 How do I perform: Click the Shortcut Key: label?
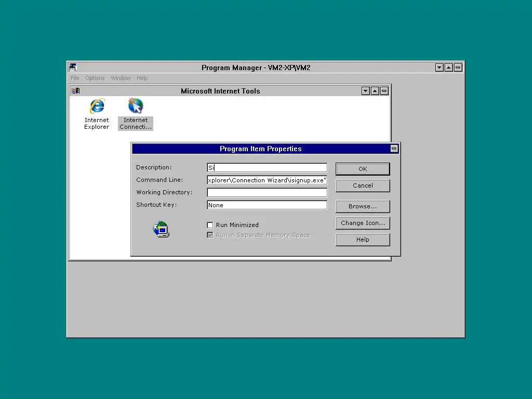(156, 205)
